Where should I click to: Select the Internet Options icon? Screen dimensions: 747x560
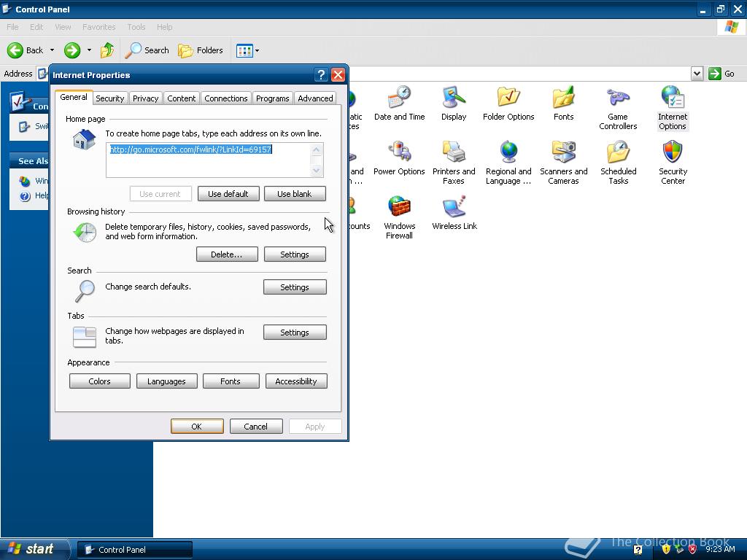672,108
